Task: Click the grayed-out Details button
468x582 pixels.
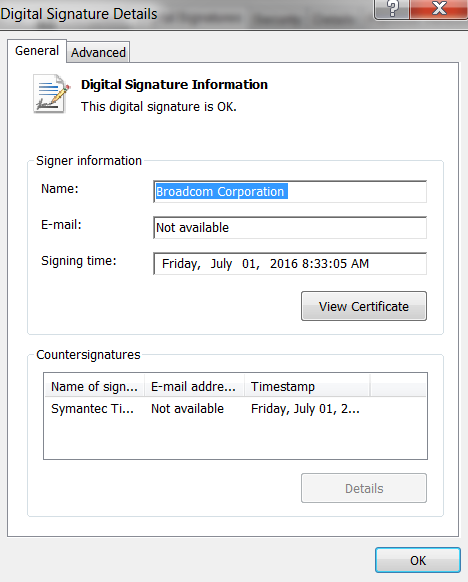Action: click(364, 488)
